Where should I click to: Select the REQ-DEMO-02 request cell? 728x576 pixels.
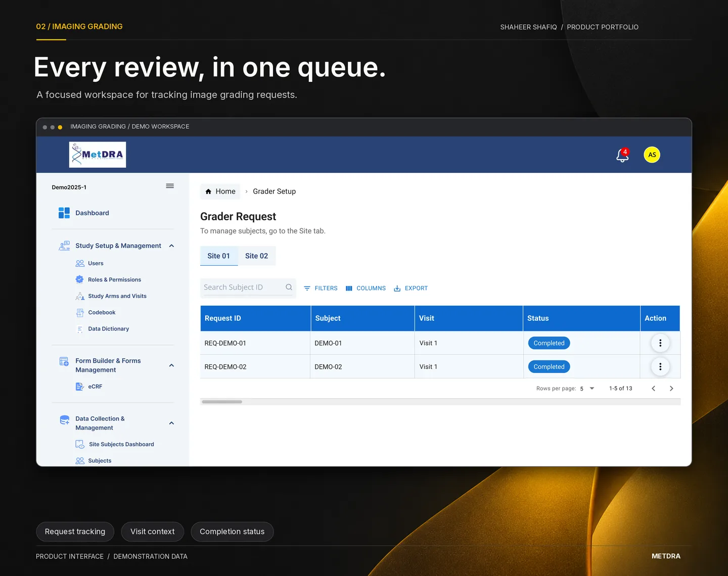click(x=255, y=367)
